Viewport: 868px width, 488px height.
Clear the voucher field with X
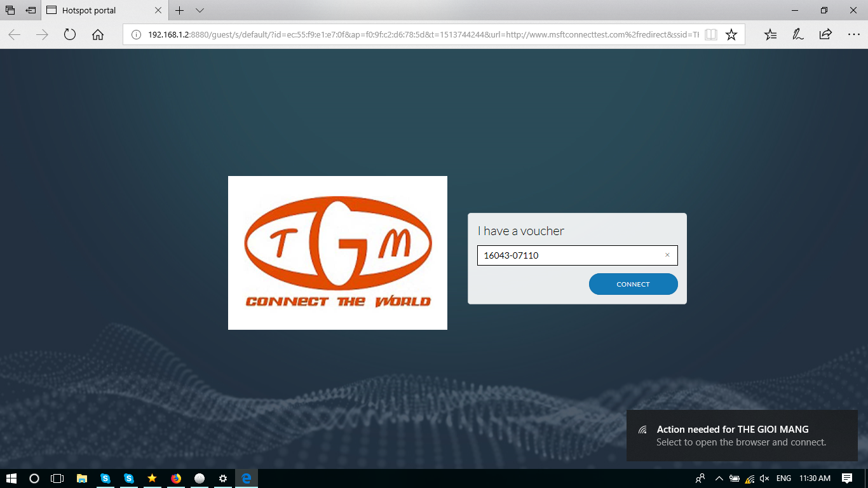[x=667, y=255]
